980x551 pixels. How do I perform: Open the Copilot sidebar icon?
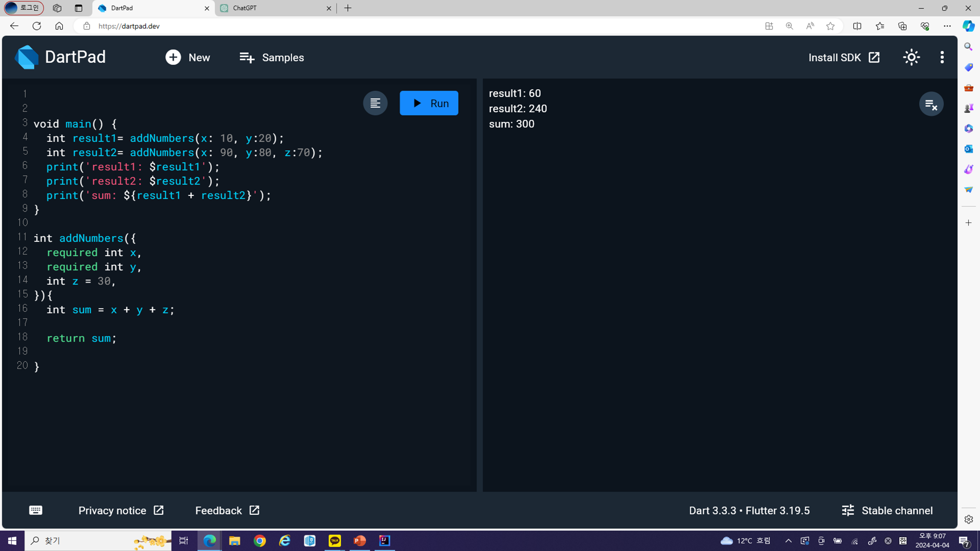coord(968,26)
